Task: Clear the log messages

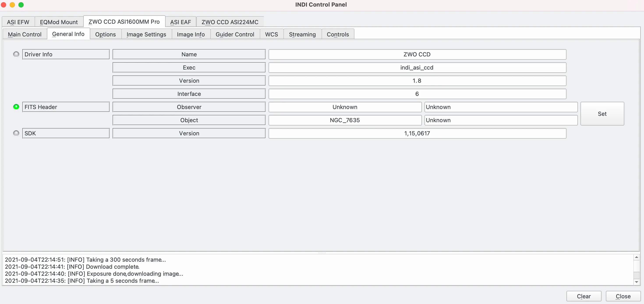Action: 584,296
